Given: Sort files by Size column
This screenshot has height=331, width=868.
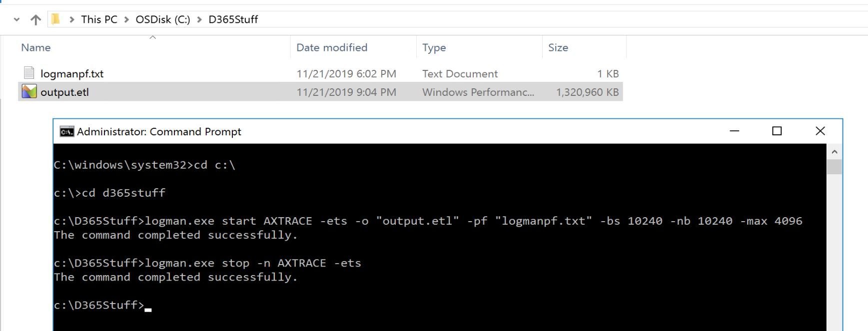Looking at the screenshot, I should click(558, 47).
